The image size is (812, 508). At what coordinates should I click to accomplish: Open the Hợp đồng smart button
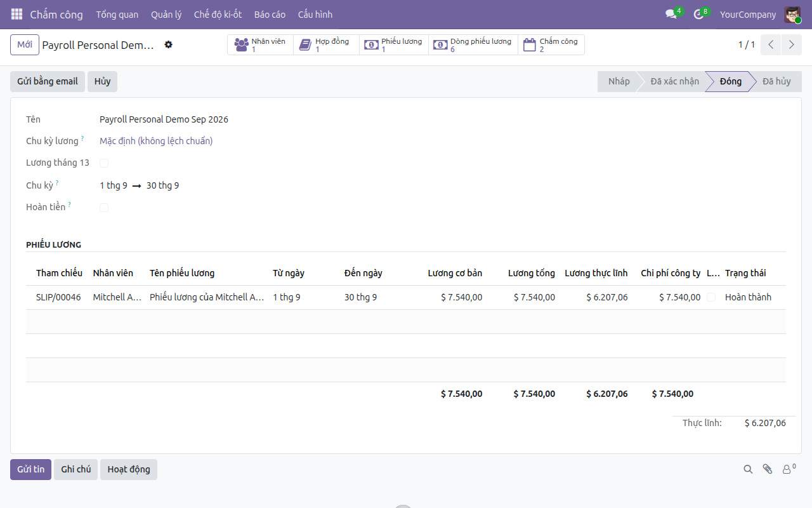[x=326, y=44]
